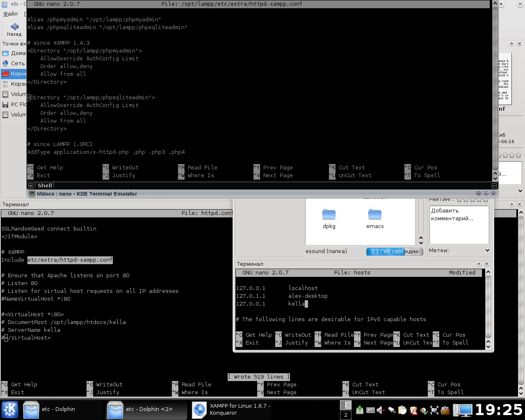Click the down chevron below the top-right info panel
The height and width of the screenshot is (420, 525).
(x=520, y=191)
